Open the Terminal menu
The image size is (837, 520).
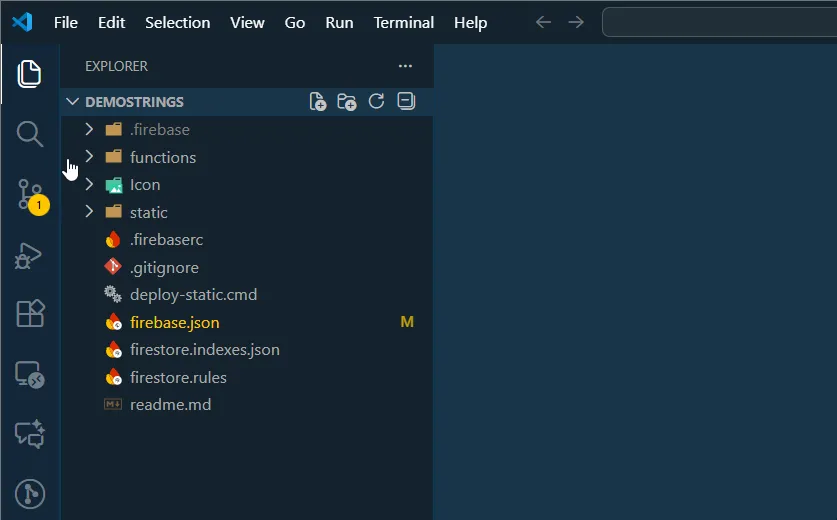404,22
